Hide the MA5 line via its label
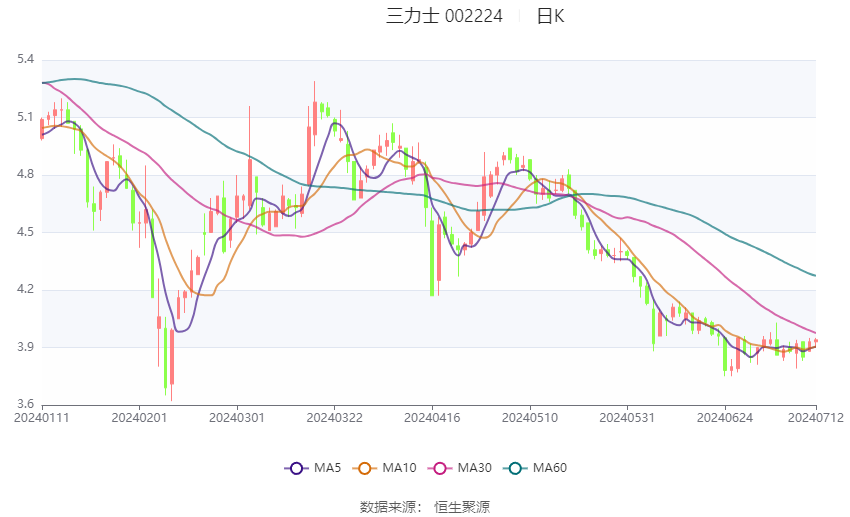850x517 pixels. pos(327,468)
